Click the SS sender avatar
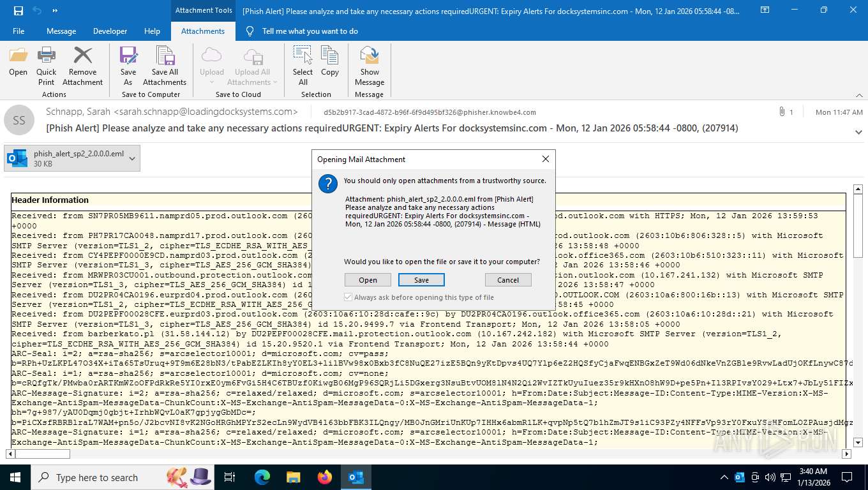868x490 pixels. point(19,120)
